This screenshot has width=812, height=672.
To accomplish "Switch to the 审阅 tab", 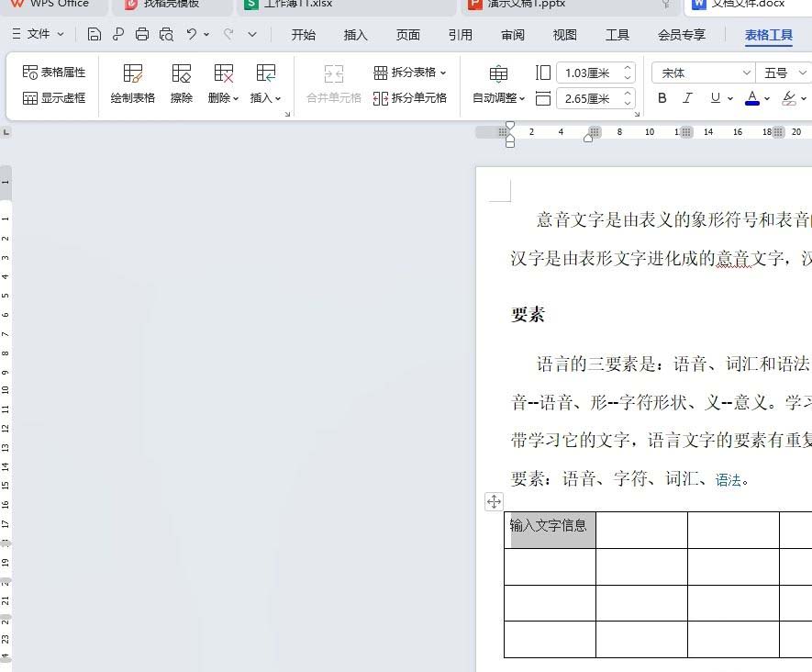I will 513,35.
